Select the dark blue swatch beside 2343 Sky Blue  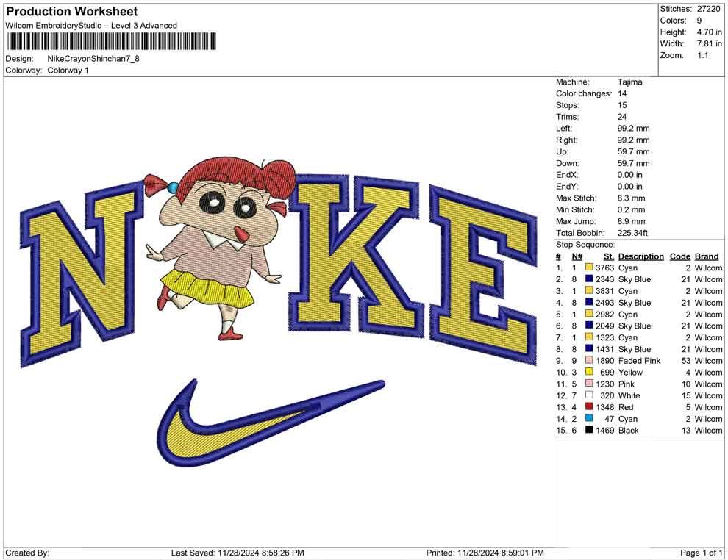589,279
